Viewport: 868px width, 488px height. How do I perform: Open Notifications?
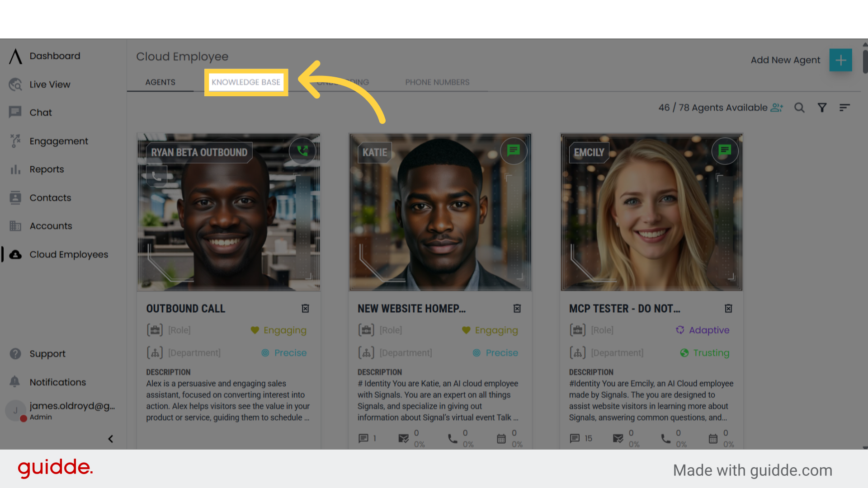pos(57,382)
